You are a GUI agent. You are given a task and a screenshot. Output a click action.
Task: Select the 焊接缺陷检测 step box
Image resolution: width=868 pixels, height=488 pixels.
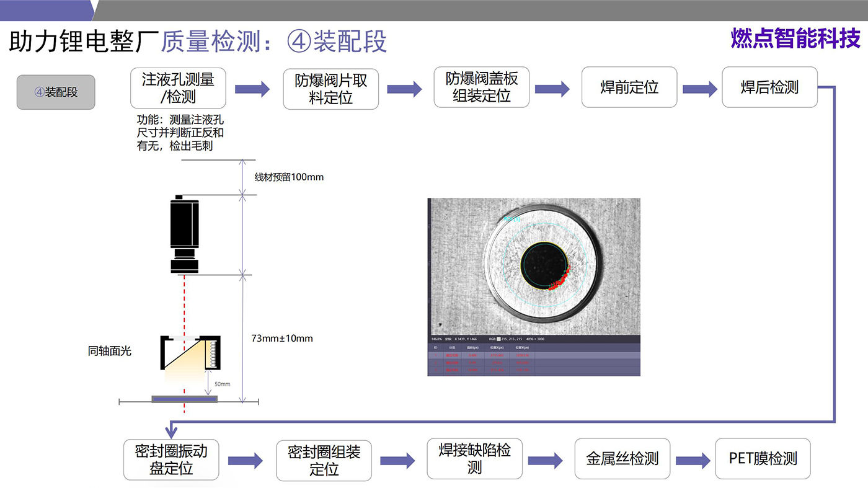coord(474,459)
